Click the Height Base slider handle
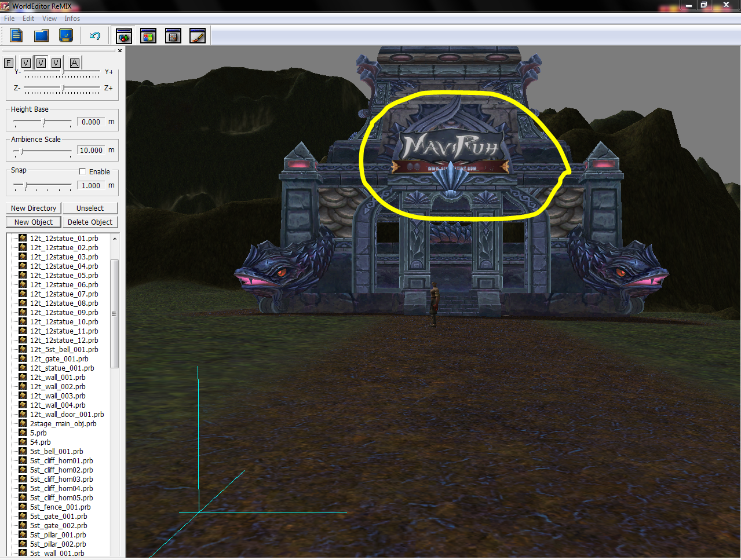Viewport: 741px width, 560px height. [44, 122]
